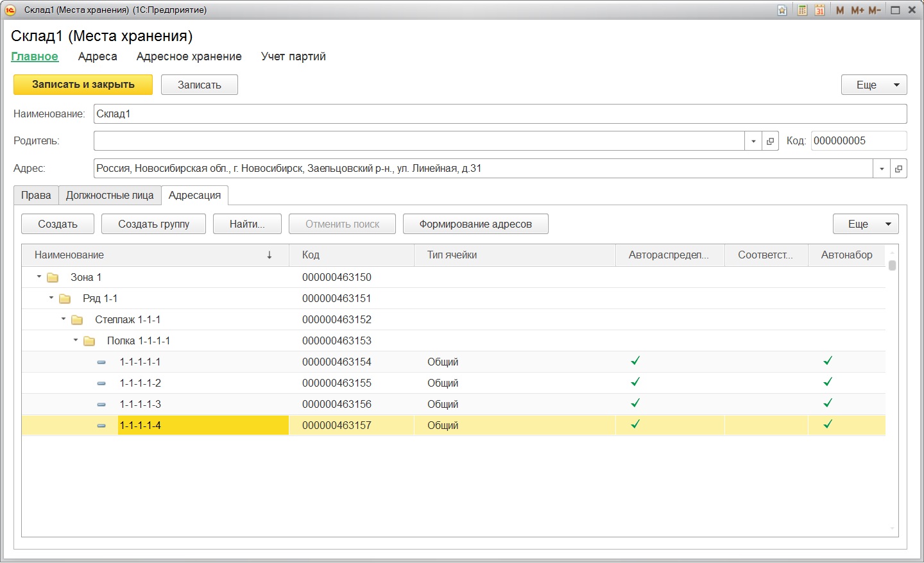The image size is (924, 563).
Task: Click the calculator icon in title bar
Action: 802,10
